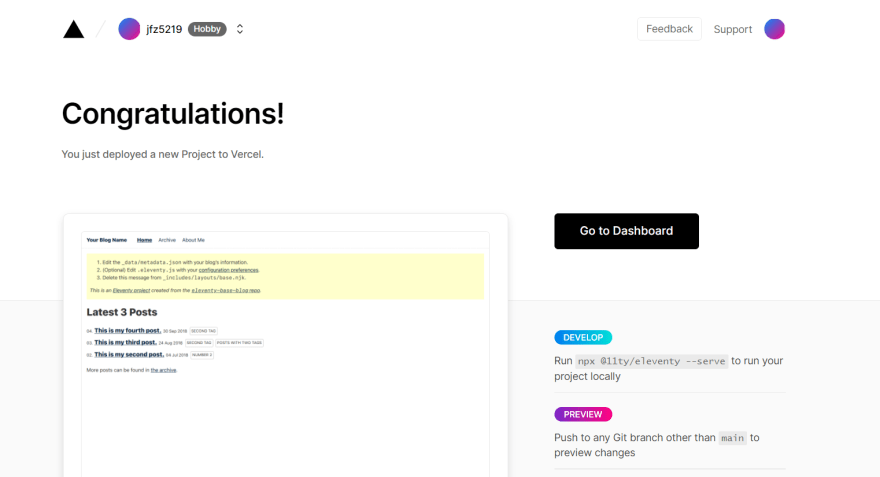Open the jfz5219 account avatar

point(129,29)
